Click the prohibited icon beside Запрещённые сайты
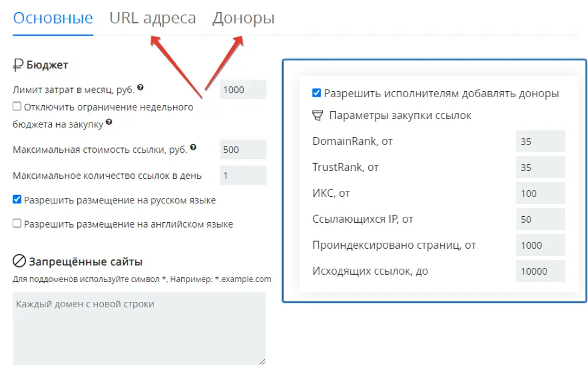Viewport: 588px width, 381px height. 19,261
